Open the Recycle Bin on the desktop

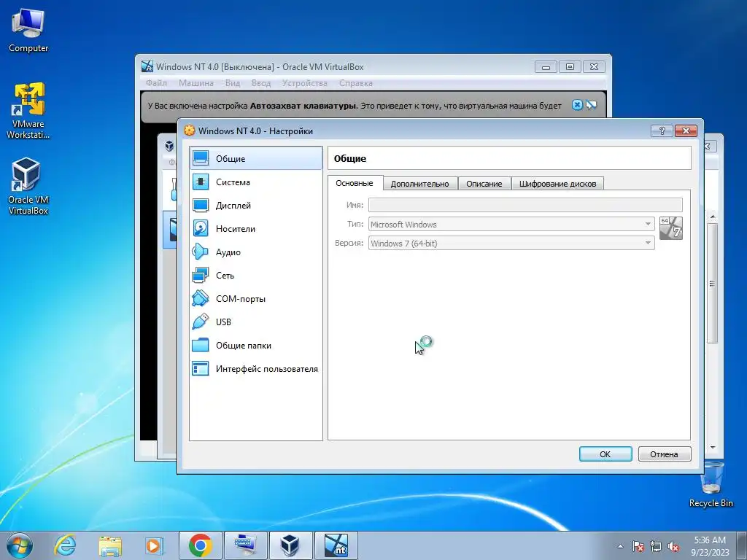click(711, 485)
